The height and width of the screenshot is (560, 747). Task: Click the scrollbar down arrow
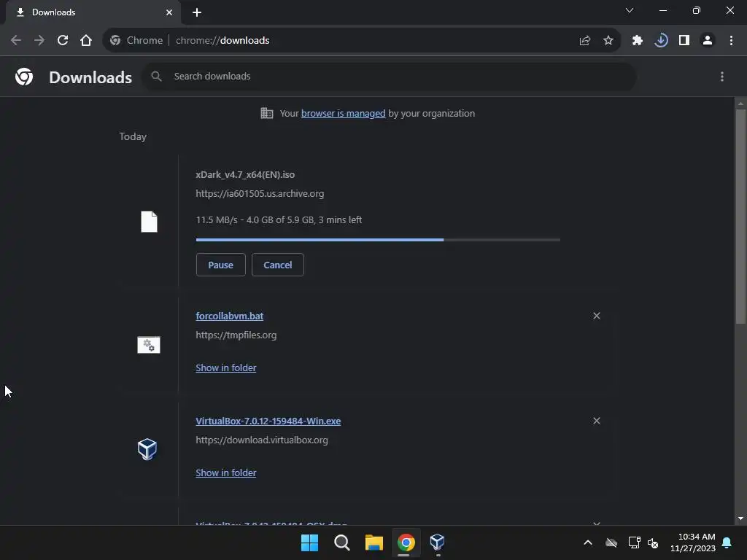pyautogui.click(x=740, y=518)
